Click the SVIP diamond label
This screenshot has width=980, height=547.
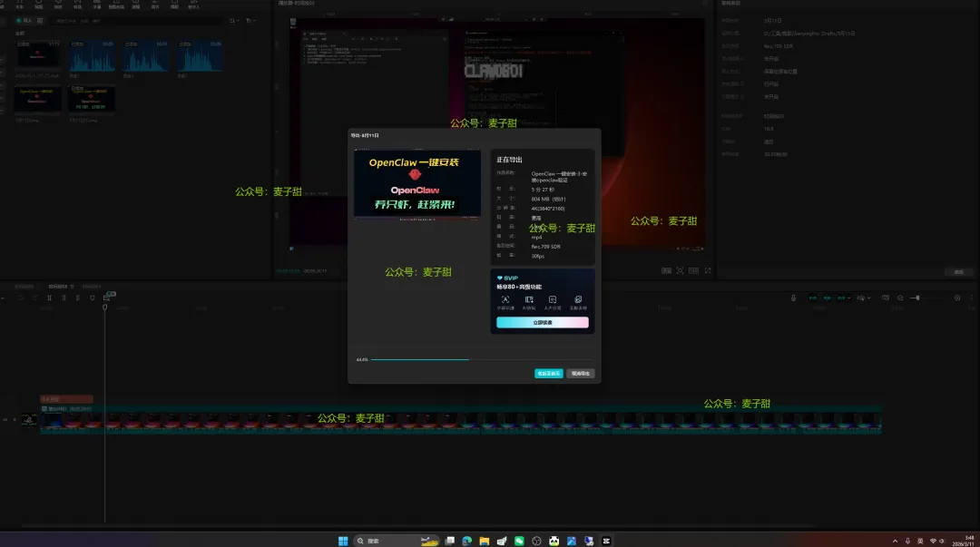[x=507, y=278]
